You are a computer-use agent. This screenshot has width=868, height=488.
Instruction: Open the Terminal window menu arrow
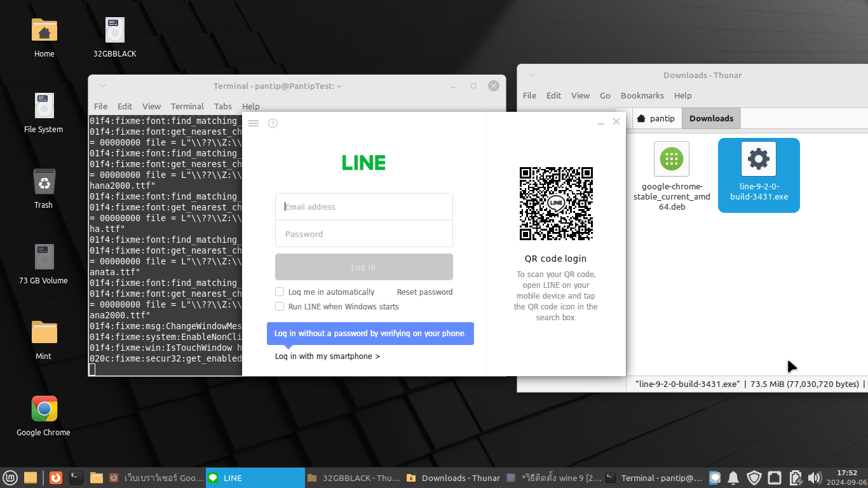tap(103, 86)
